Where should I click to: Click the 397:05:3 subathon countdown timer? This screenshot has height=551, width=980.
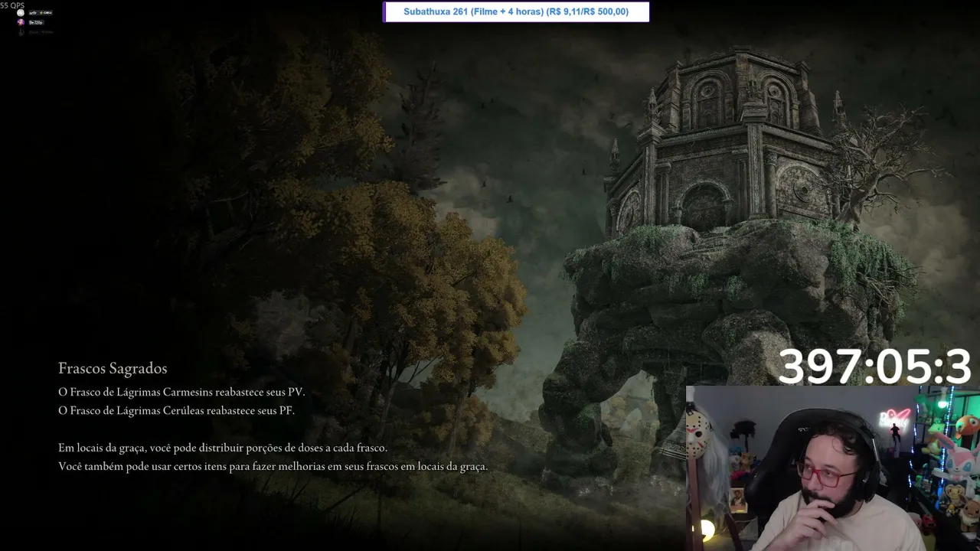(875, 367)
